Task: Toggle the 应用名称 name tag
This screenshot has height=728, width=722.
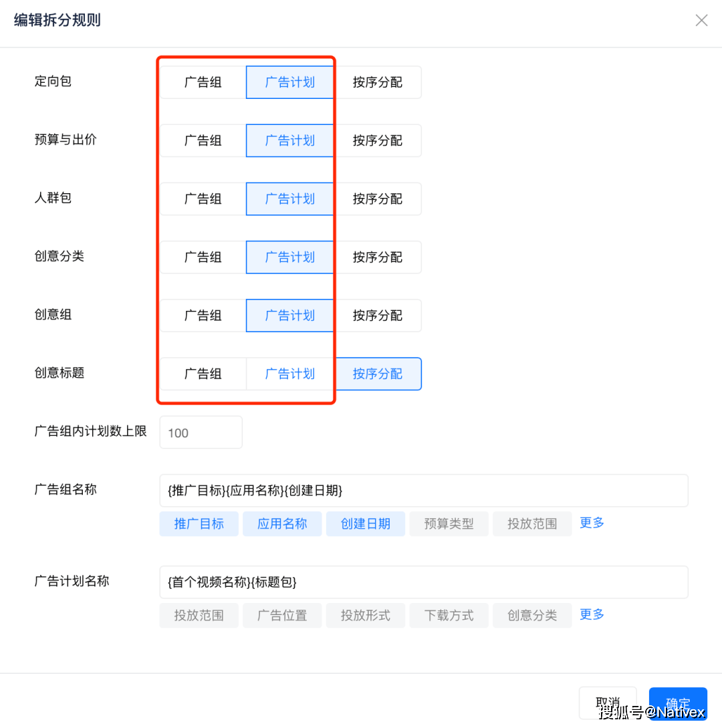Action: click(x=282, y=523)
